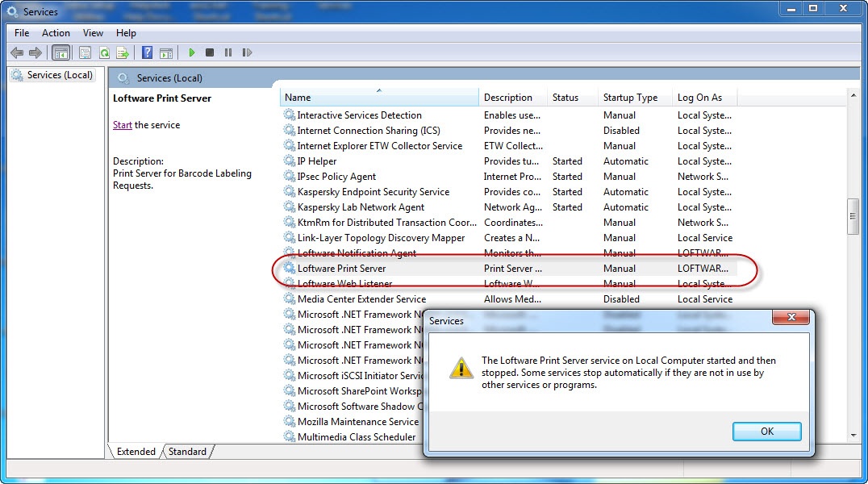The height and width of the screenshot is (484, 868).
Task: Select the Loftware Web Listener service name
Action: [345, 283]
